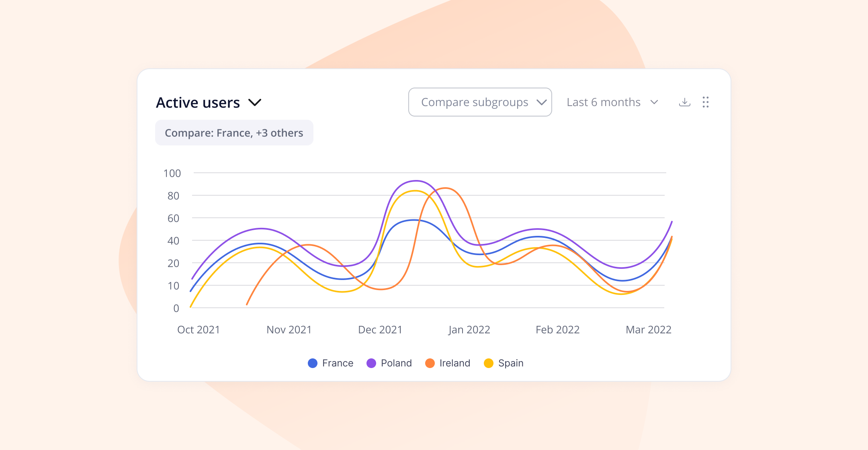Click the orange Ireland legend dot
Image resolution: width=868 pixels, height=450 pixels.
[x=430, y=363]
